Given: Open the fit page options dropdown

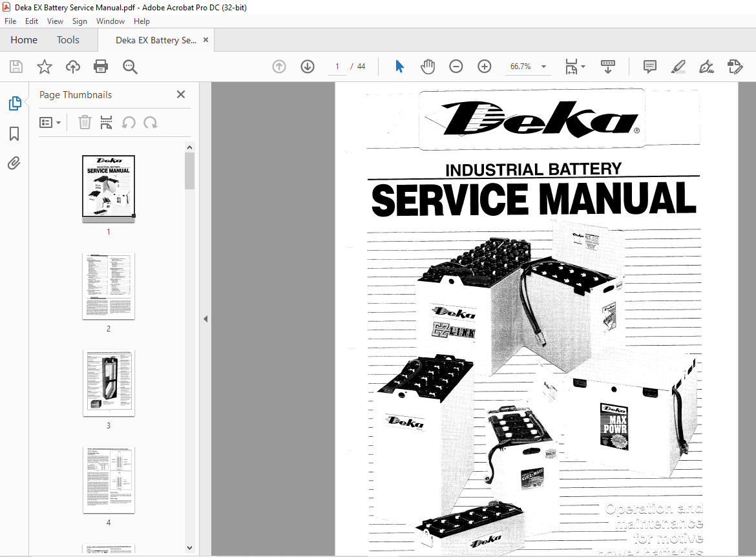Looking at the screenshot, I should click(574, 67).
